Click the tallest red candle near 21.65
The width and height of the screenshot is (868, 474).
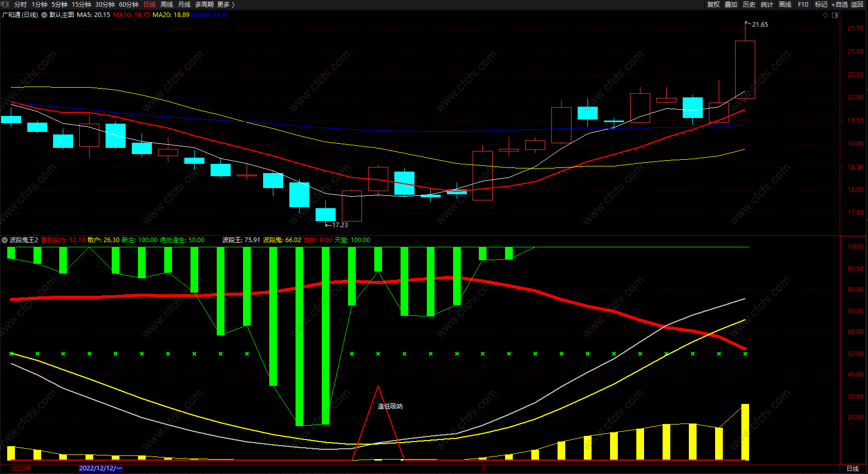(745, 70)
